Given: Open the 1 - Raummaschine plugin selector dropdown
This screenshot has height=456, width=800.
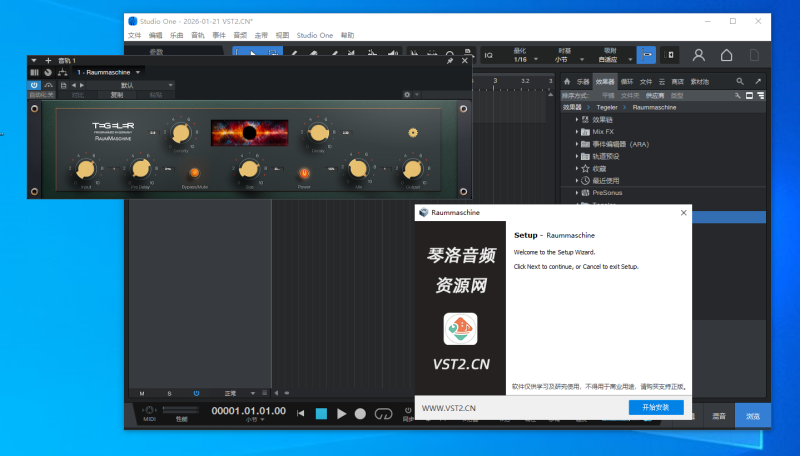Looking at the screenshot, I should click(x=108, y=72).
